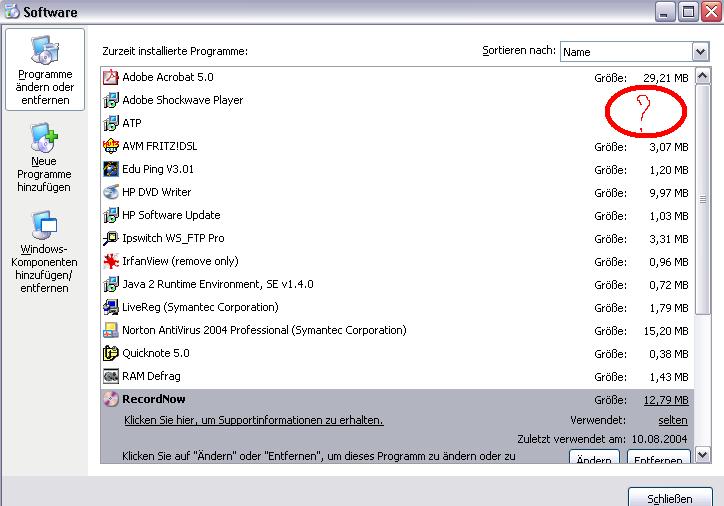Select 'Norton AntiVirus 2004 Professional' entry
The width and height of the screenshot is (724, 506).
pyautogui.click(x=397, y=330)
